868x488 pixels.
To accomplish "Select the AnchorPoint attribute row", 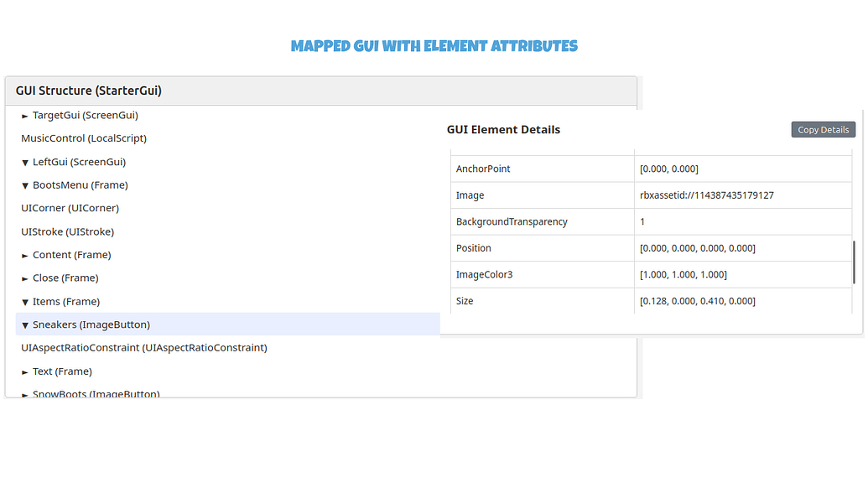I will pyautogui.click(x=542, y=169).
